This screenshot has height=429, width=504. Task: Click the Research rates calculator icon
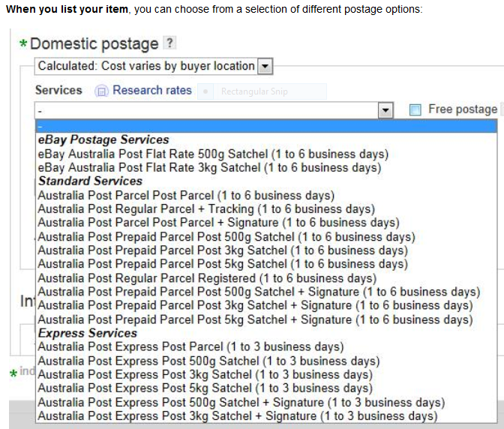(102, 91)
